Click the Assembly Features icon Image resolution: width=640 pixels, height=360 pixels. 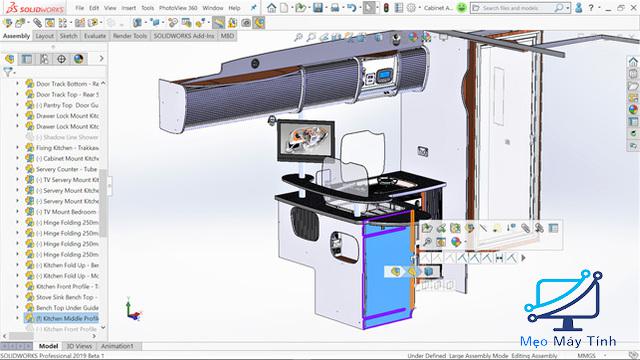pos(138,23)
